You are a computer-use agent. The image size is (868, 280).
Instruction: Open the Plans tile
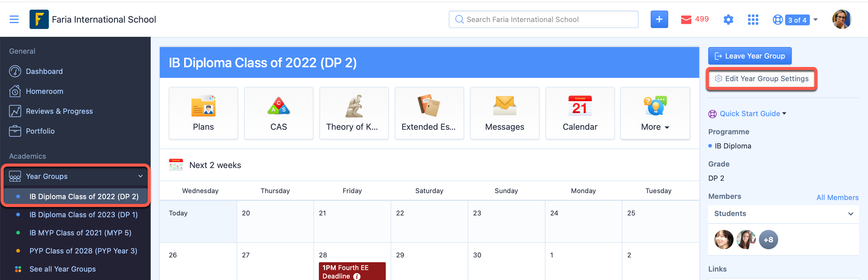tap(203, 113)
